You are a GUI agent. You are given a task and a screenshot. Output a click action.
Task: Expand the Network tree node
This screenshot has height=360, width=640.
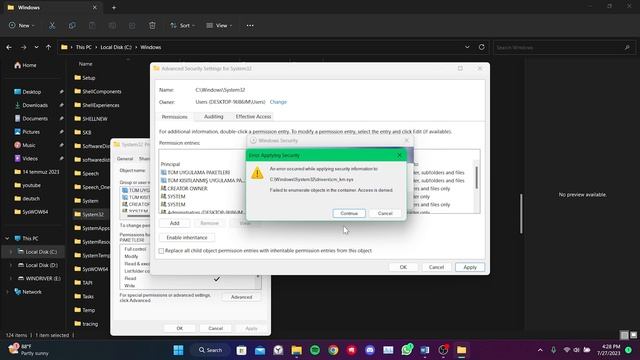(7, 292)
